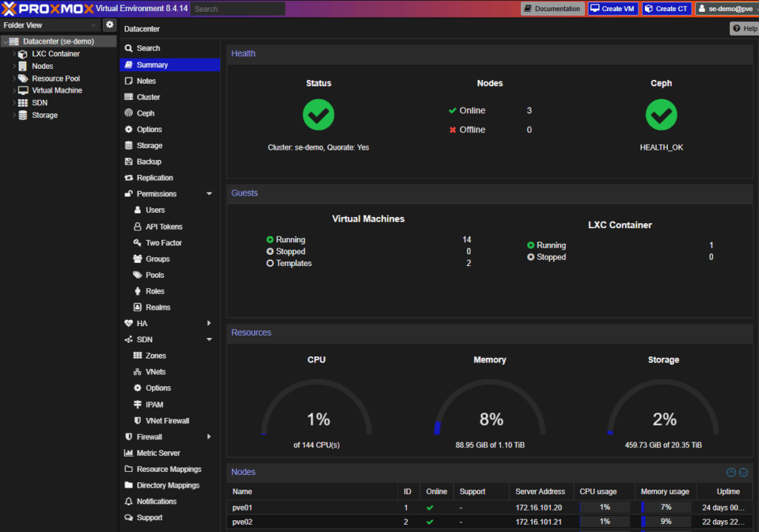759x532 pixels.
Task: Click pve01's CPU usage progress bar
Action: 604,507
